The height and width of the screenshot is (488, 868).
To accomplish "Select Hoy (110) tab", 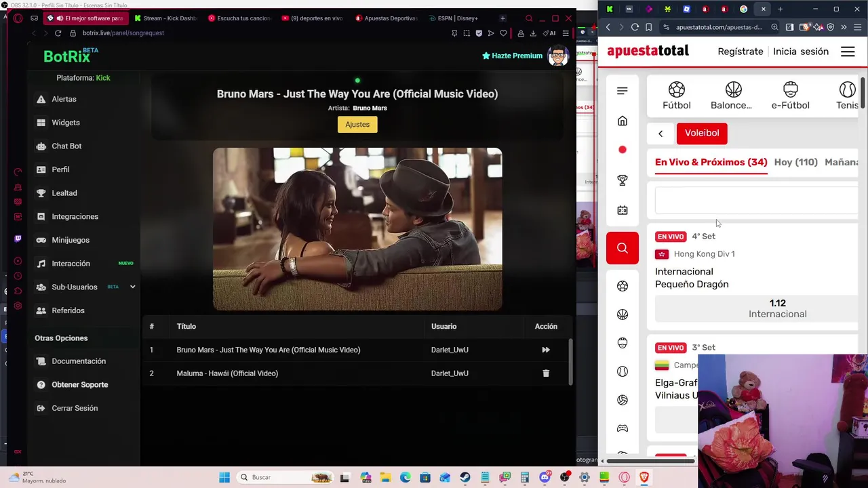I will (x=796, y=163).
